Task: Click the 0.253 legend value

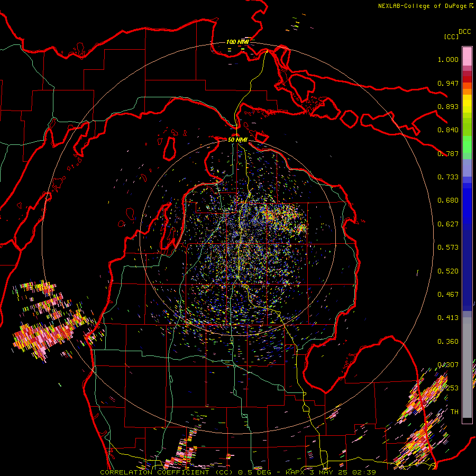Action: (x=448, y=388)
